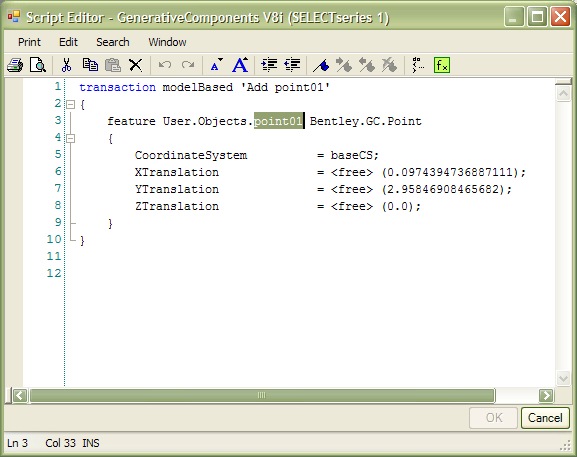Click the Delete X toolbar icon

coord(135,65)
